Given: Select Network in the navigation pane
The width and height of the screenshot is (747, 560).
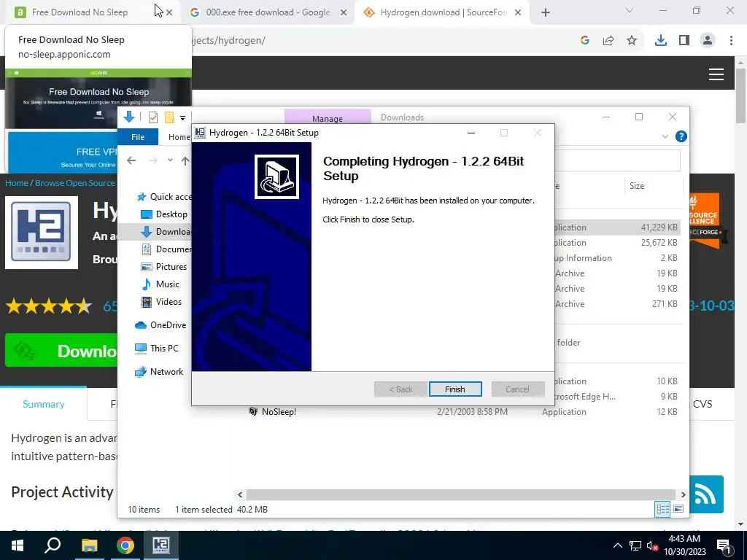Looking at the screenshot, I should point(159,372).
